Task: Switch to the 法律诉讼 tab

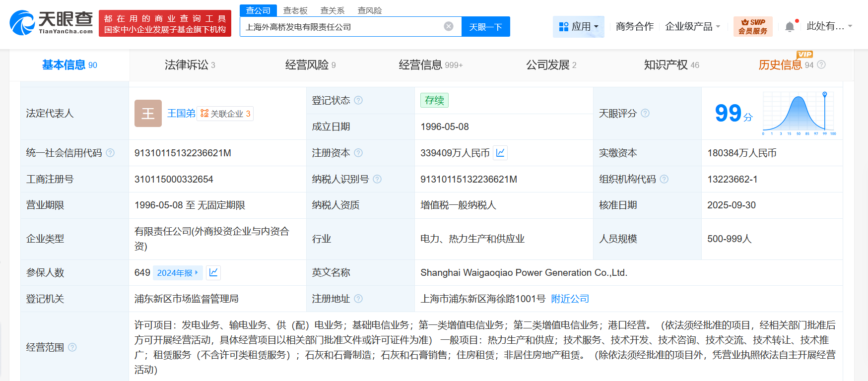Action: pos(190,65)
